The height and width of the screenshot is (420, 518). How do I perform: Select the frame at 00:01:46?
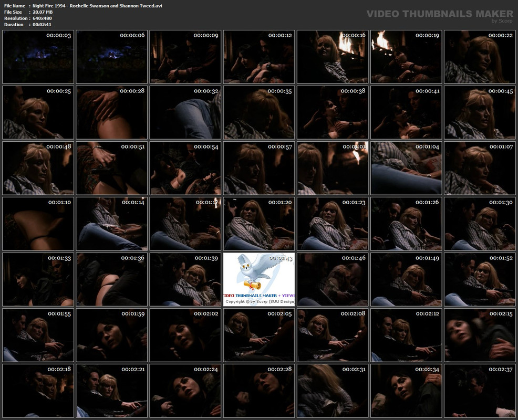pos(333,279)
